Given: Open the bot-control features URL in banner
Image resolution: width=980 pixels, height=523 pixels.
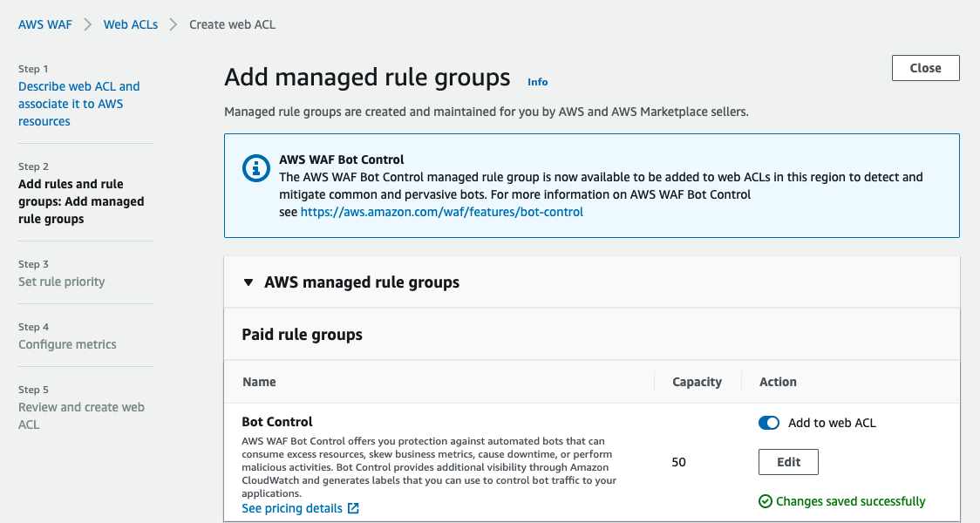Looking at the screenshot, I should (x=441, y=212).
